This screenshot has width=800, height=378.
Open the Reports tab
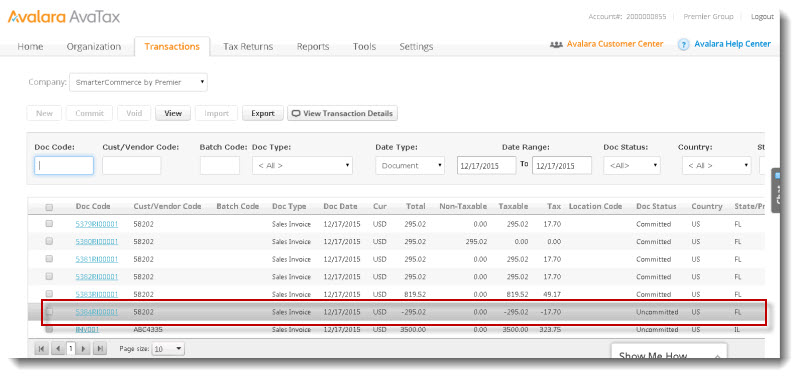coord(313,46)
